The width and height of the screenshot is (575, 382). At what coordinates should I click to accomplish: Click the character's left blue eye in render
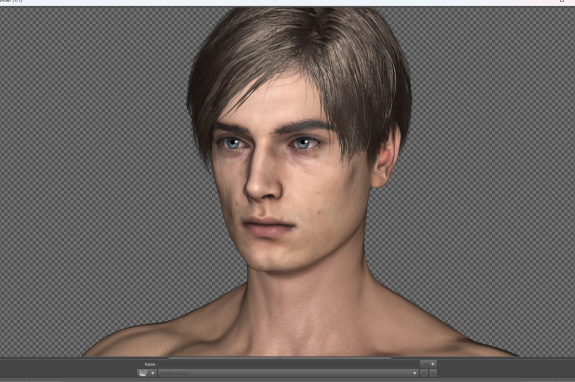click(303, 143)
